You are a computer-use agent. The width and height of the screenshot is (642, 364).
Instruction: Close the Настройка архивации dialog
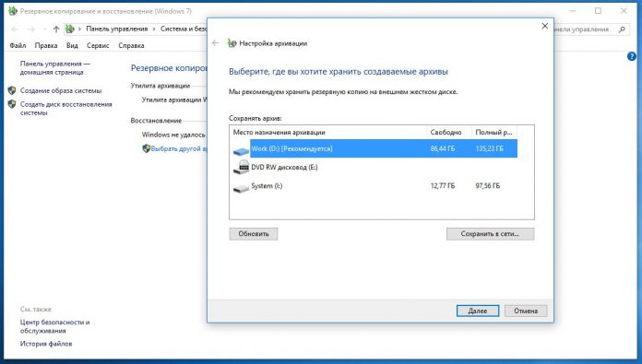tap(544, 26)
